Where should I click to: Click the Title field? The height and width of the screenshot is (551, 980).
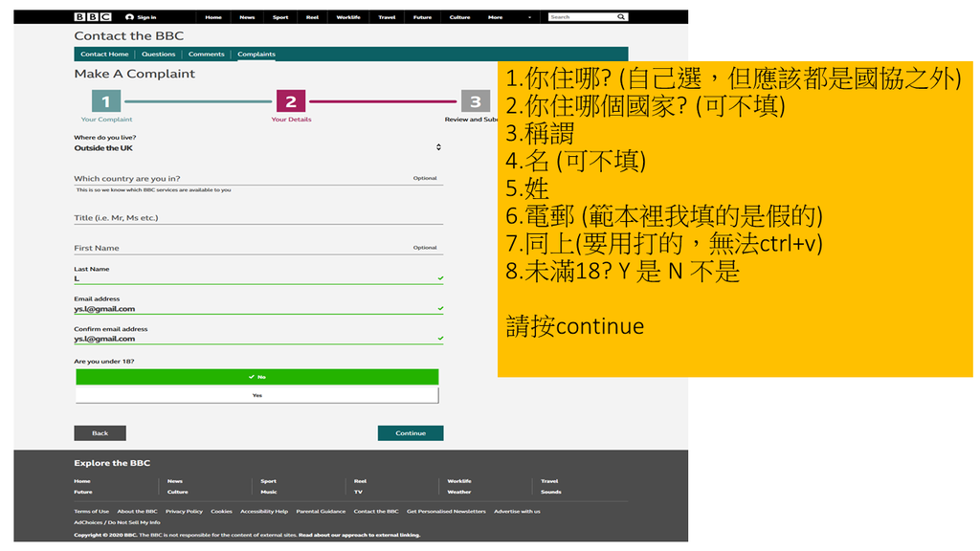point(258,218)
